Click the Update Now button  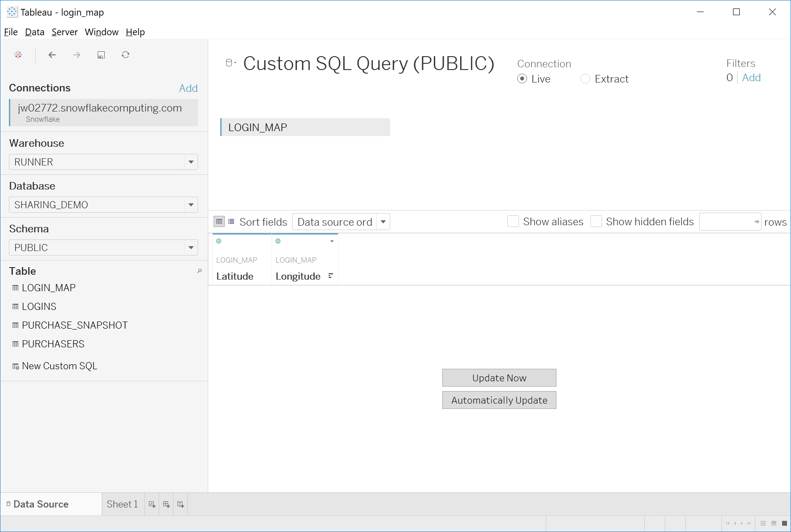499,378
